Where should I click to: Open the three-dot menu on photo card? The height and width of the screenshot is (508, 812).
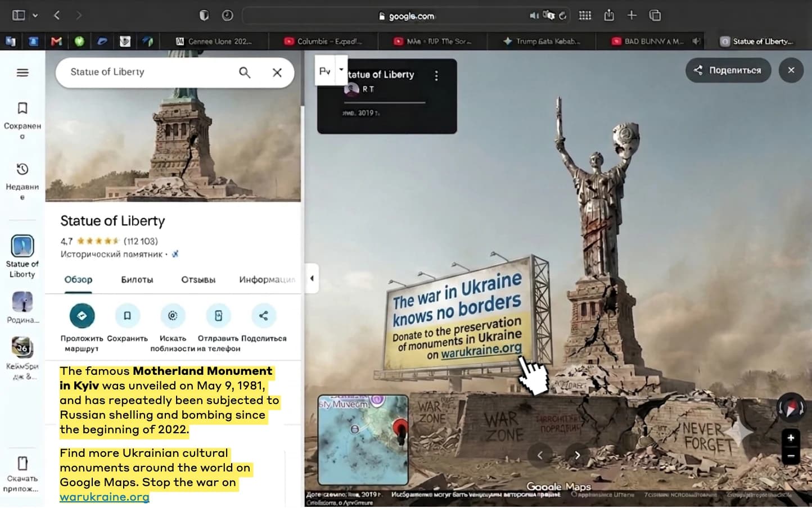tap(436, 76)
